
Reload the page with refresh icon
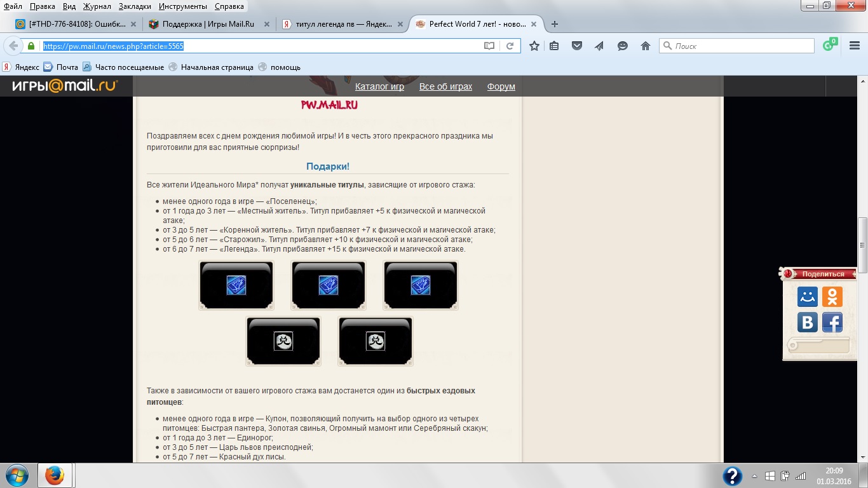pyautogui.click(x=510, y=46)
